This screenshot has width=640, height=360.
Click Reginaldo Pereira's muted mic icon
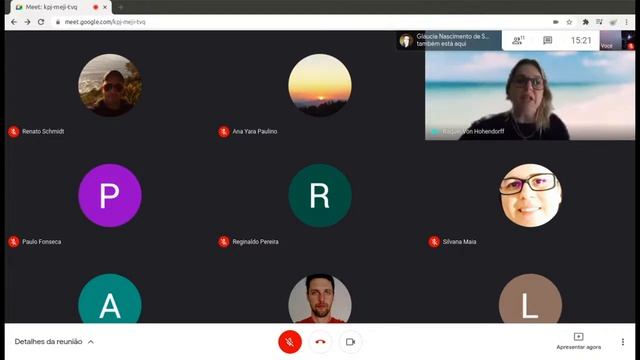click(x=224, y=242)
